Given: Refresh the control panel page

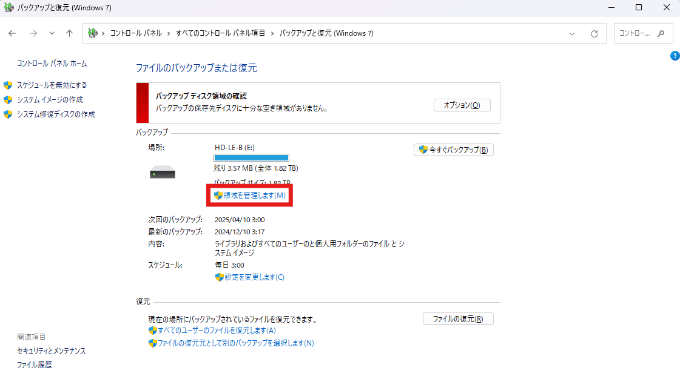Looking at the screenshot, I should click(594, 33).
